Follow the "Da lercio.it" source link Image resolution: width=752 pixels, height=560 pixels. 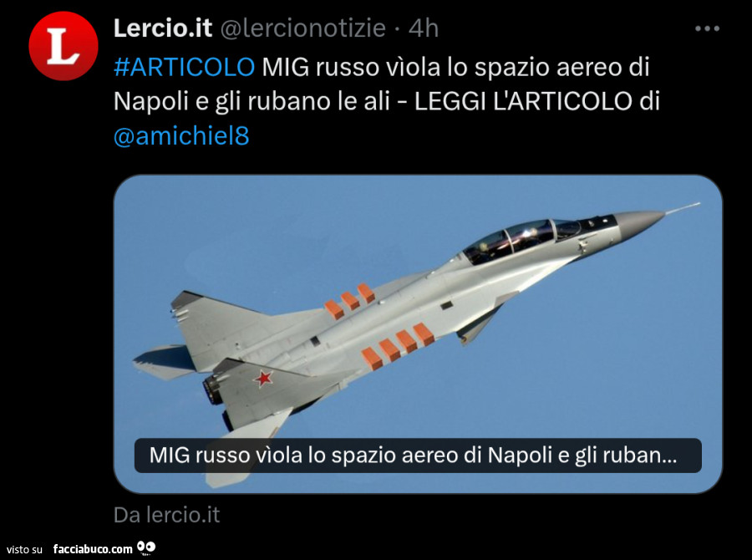(166, 515)
